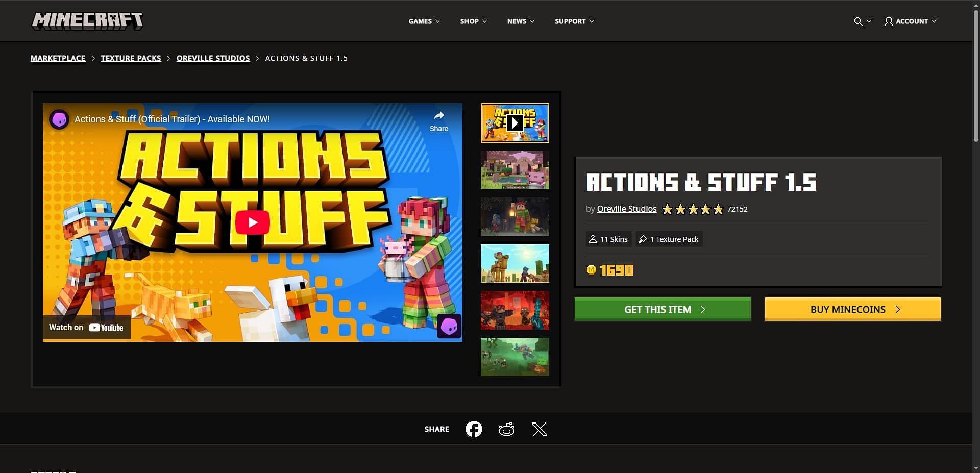Click the Minecoin price icon

click(591, 270)
